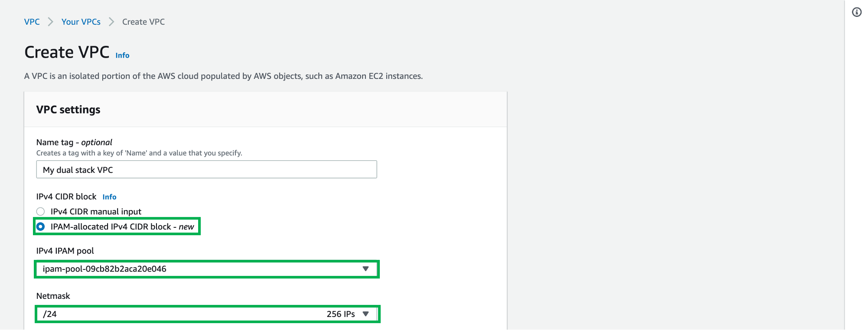This screenshot has height=330, width=868.
Task: Go to VPC in the breadcrumb
Action: coord(32,22)
